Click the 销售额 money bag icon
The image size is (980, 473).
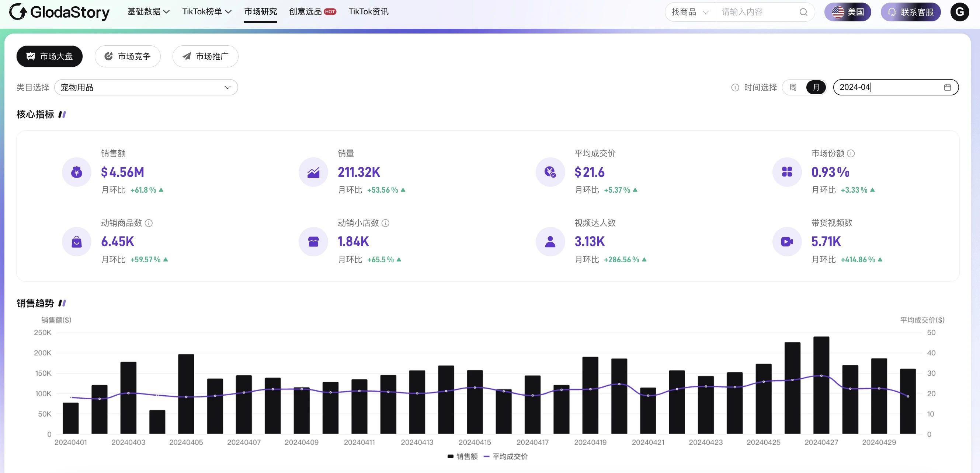tap(77, 172)
